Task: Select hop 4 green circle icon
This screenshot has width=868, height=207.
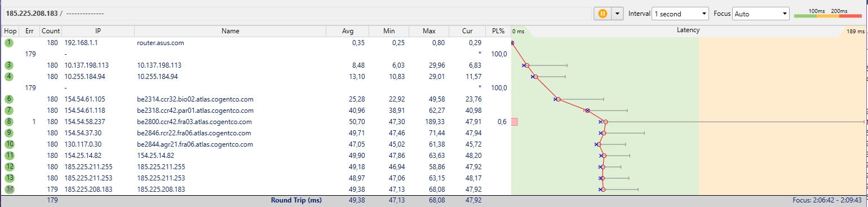Action: (x=9, y=76)
